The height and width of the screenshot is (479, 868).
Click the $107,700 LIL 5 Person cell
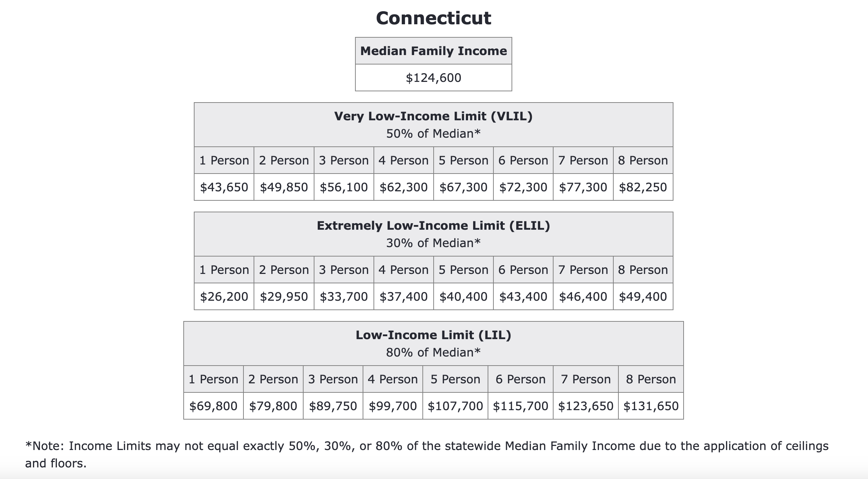455,406
